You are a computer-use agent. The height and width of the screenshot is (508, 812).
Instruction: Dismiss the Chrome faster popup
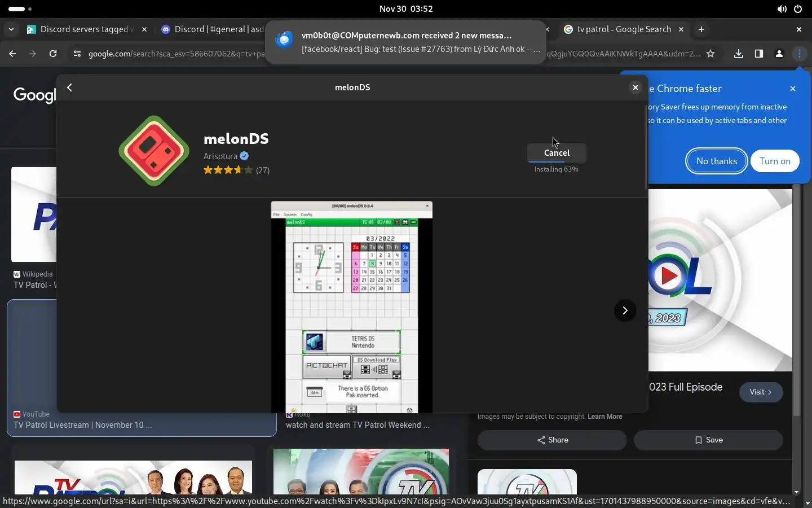(x=793, y=89)
